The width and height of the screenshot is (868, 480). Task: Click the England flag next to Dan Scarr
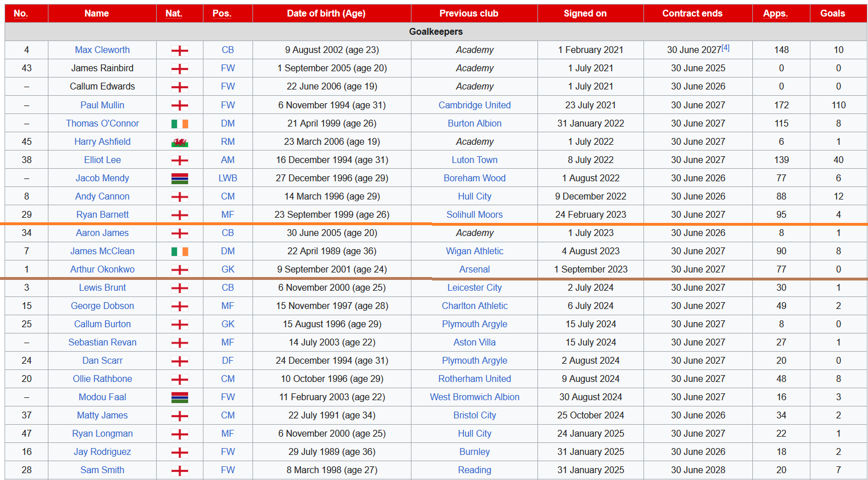tap(180, 361)
